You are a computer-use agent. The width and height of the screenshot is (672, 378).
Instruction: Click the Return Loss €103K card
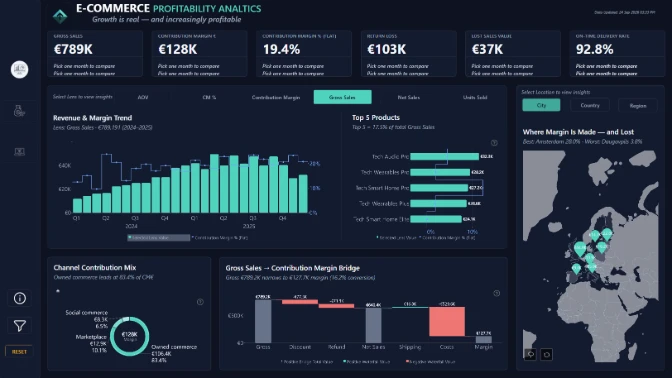tap(409, 54)
